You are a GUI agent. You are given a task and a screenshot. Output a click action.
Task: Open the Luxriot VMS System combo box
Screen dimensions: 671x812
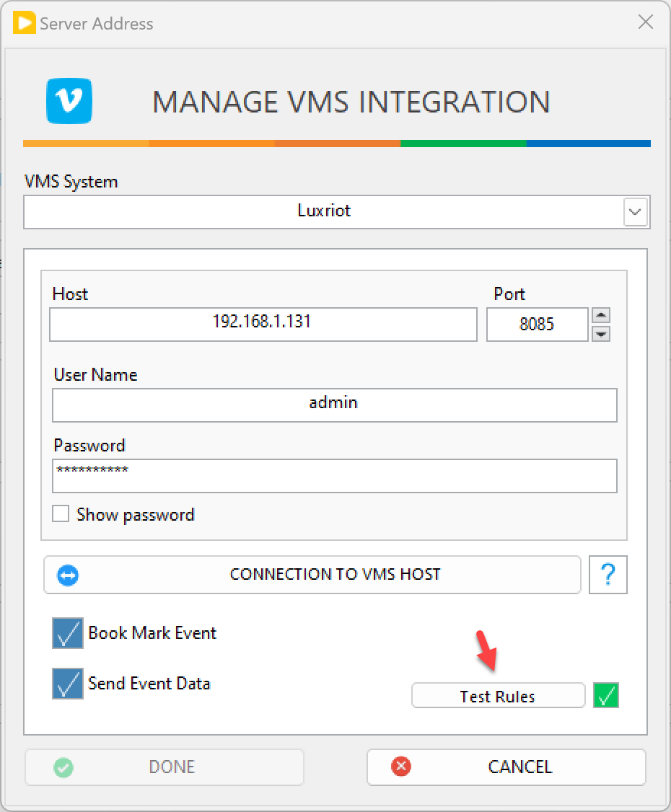coord(323,212)
